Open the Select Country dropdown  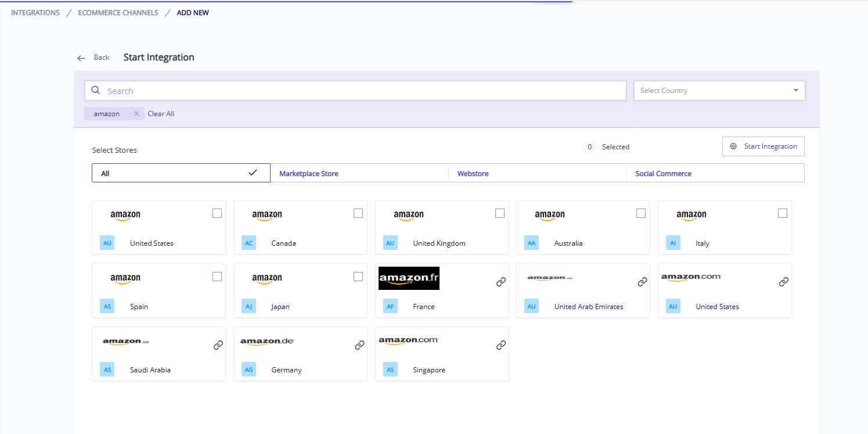coord(719,91)
